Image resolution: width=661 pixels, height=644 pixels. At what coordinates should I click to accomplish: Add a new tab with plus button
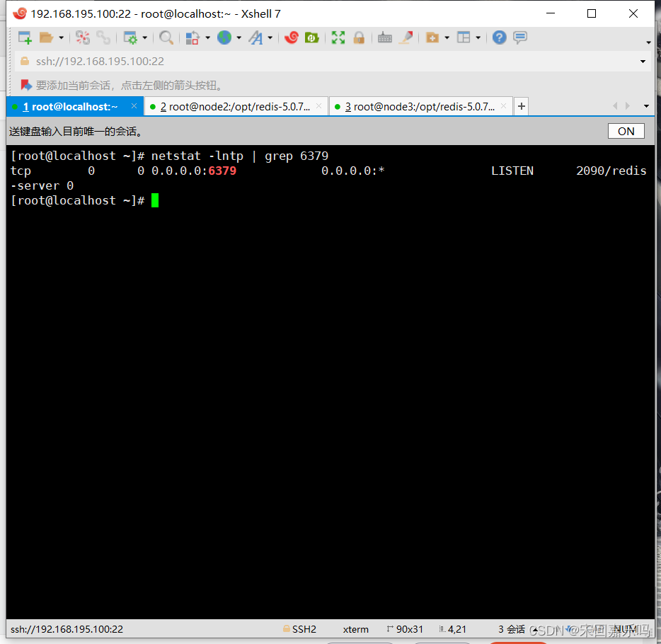522,106
